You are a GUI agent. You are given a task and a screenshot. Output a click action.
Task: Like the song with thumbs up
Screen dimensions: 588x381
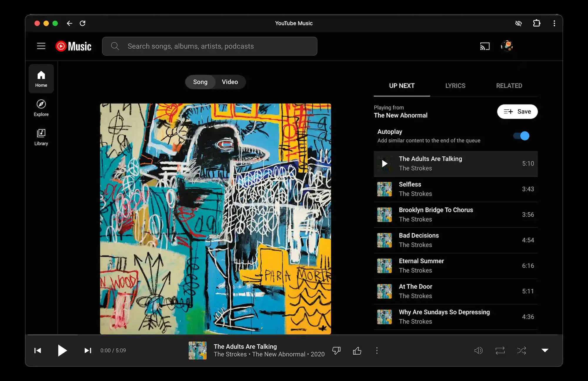click(357, 350)
